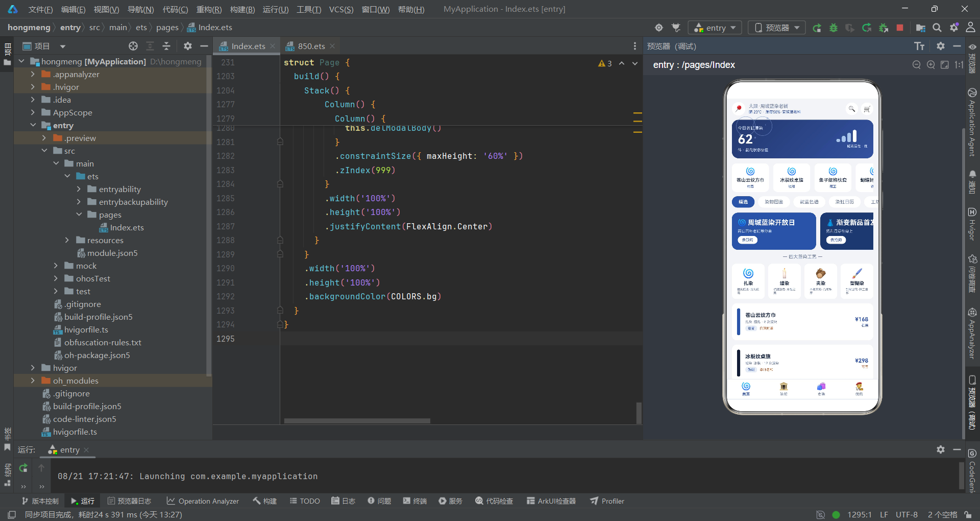This screenshot has width=980, height=521.
Task: Open the TODO tool window
Action: click(x=305, y=501)
